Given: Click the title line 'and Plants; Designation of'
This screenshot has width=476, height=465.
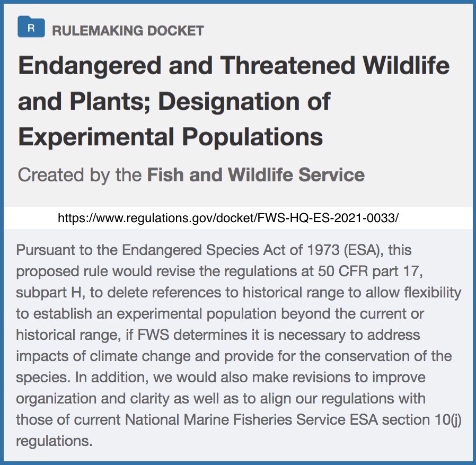Looking at the screenshot, I should 174,101.
